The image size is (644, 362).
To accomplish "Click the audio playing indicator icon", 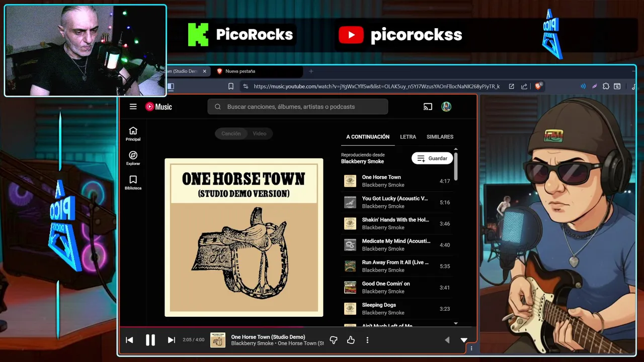I will (583, 86).
